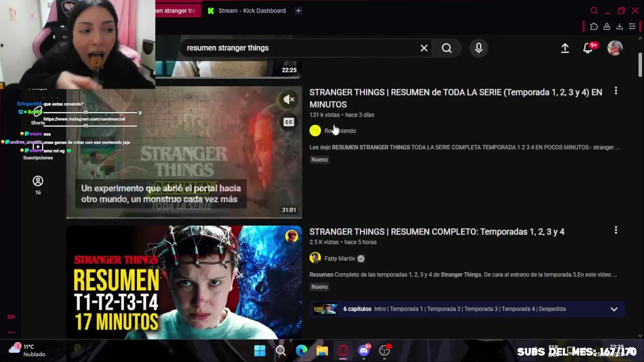Click the instagram.com/camimarcial link in chat
644x362 pixels.
coord(84,119)
